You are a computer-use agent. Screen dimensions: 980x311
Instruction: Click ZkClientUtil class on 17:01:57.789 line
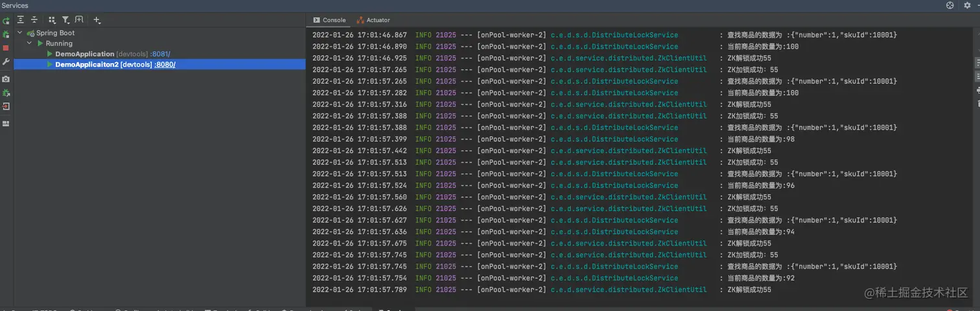pyautogui.click(x=629, y=290)
